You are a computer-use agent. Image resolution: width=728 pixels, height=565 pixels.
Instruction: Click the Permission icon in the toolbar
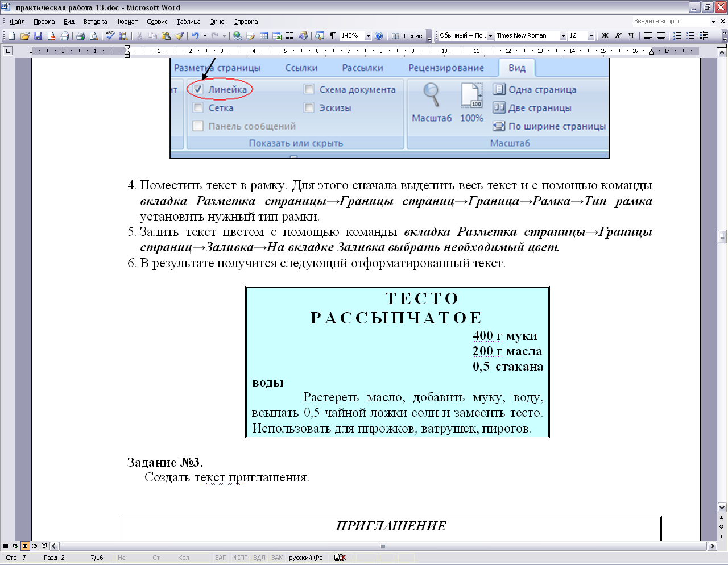point(51,36)
